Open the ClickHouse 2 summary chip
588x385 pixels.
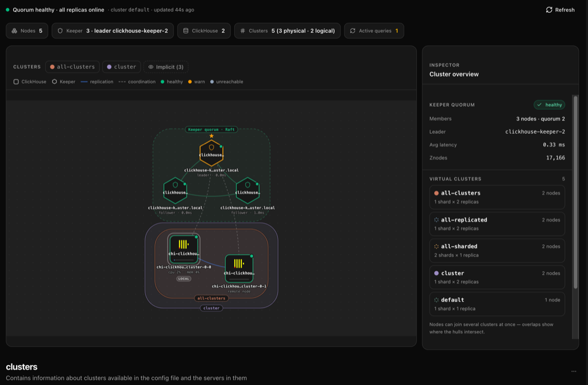[204, 31]
